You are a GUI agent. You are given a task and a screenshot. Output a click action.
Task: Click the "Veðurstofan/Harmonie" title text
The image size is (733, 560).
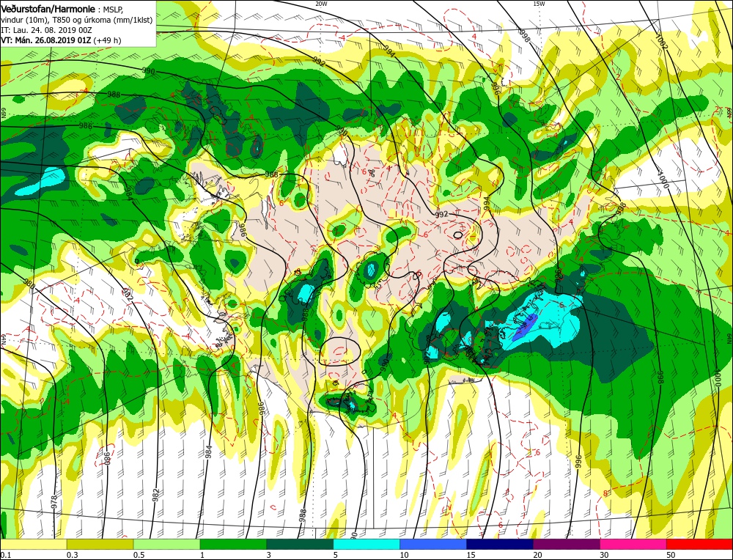click(49, 9)
